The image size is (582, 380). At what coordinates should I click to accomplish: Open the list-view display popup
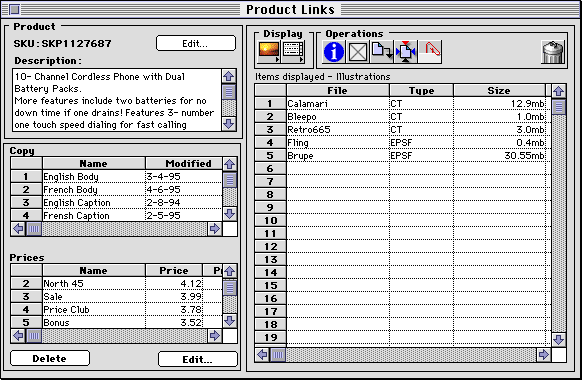click(293, 52)
